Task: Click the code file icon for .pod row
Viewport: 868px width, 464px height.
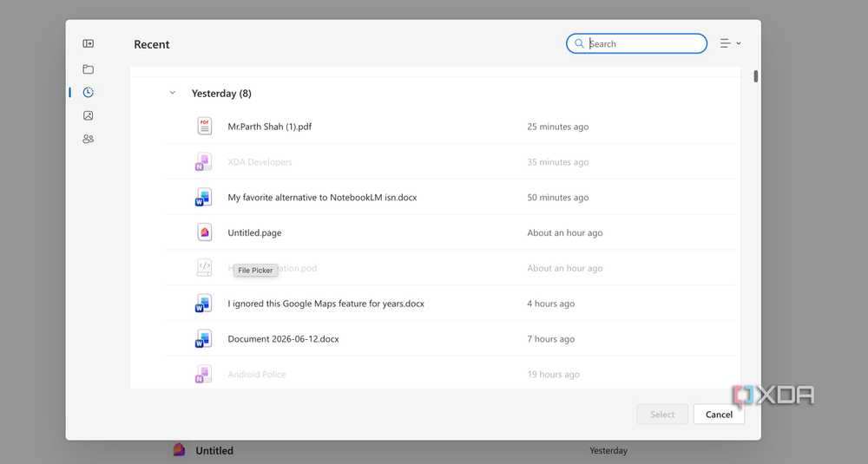Action: 204,268
